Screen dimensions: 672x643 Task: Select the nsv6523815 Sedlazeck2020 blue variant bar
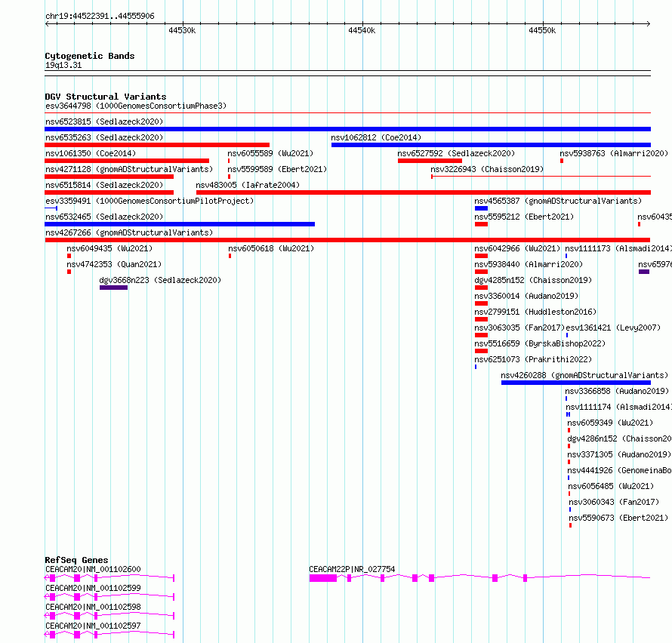(347, 129)
